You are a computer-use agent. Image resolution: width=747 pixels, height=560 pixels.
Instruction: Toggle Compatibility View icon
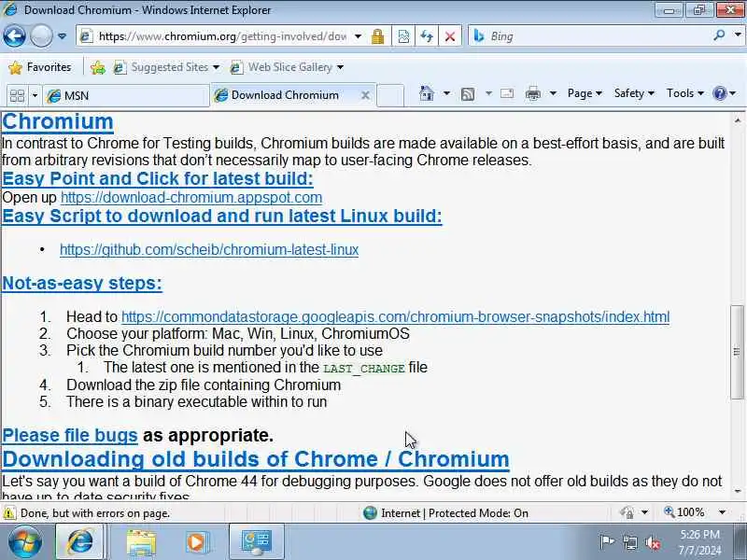403,36
